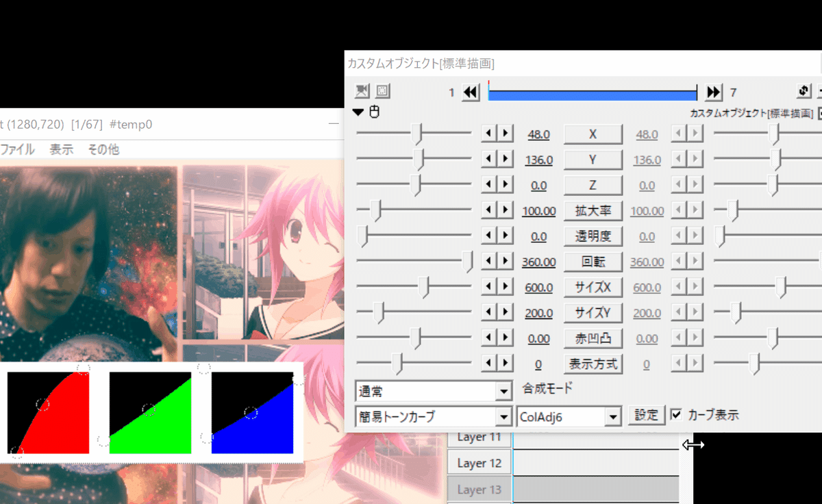This screenshot has width=822, height=504.
Task: Click the green tone curve graph
Action: 151,413
